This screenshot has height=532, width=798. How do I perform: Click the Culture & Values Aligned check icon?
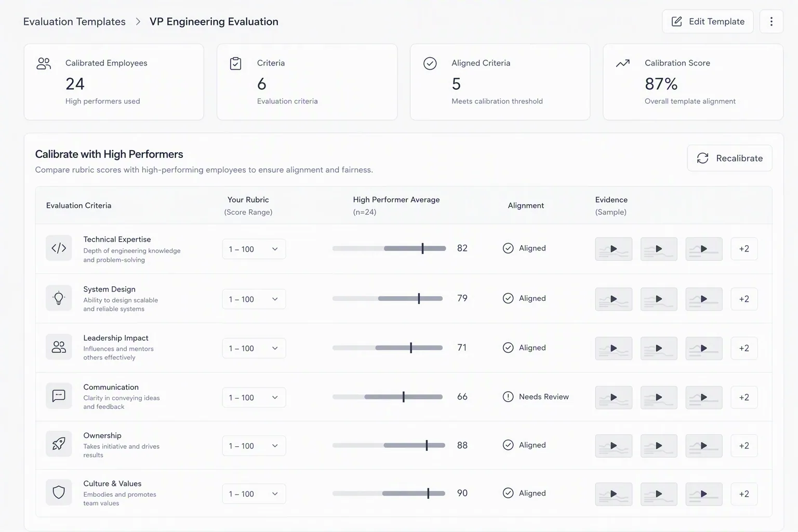[x=508, y=493]
